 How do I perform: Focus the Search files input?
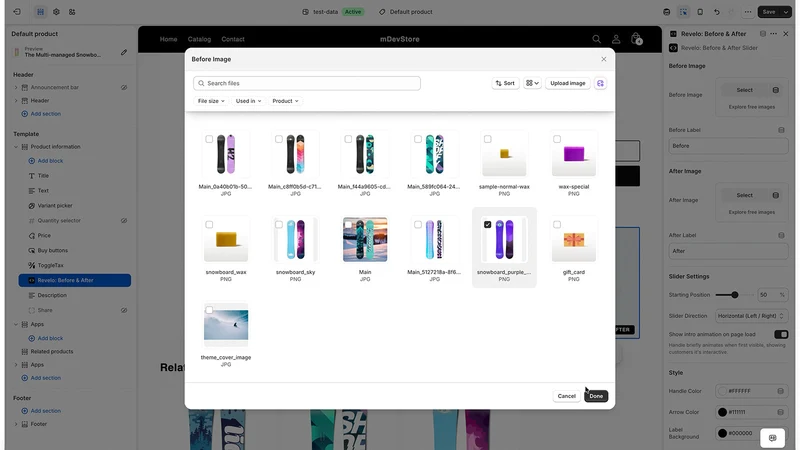307,83
